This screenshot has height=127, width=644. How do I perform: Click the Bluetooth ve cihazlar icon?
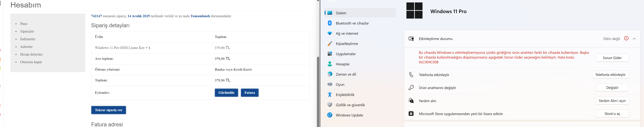(330, 23)
